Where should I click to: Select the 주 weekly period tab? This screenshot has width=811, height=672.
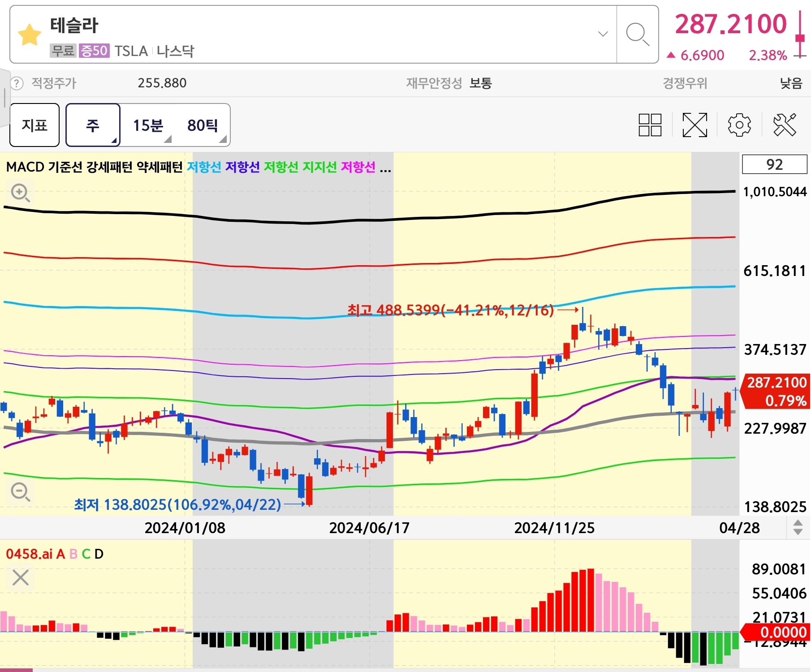point(93,125)
